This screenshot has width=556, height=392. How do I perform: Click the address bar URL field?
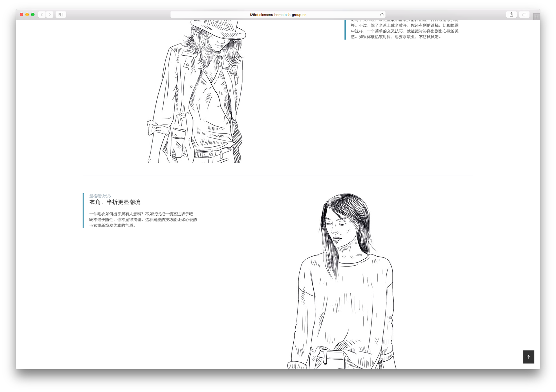click(278, 14)
